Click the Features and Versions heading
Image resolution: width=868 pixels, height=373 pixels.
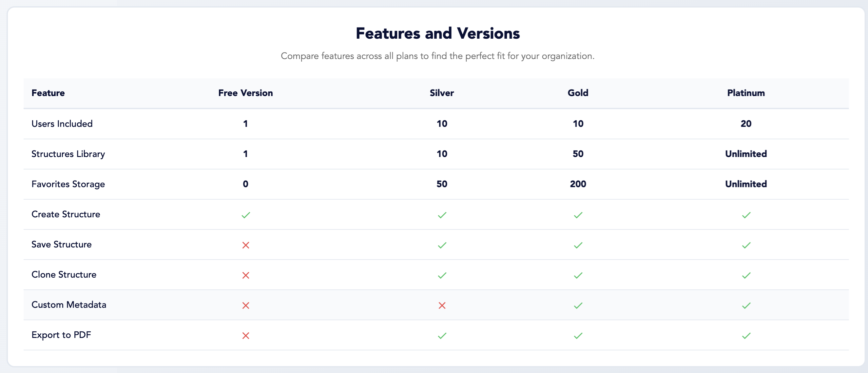pos(437,33)
